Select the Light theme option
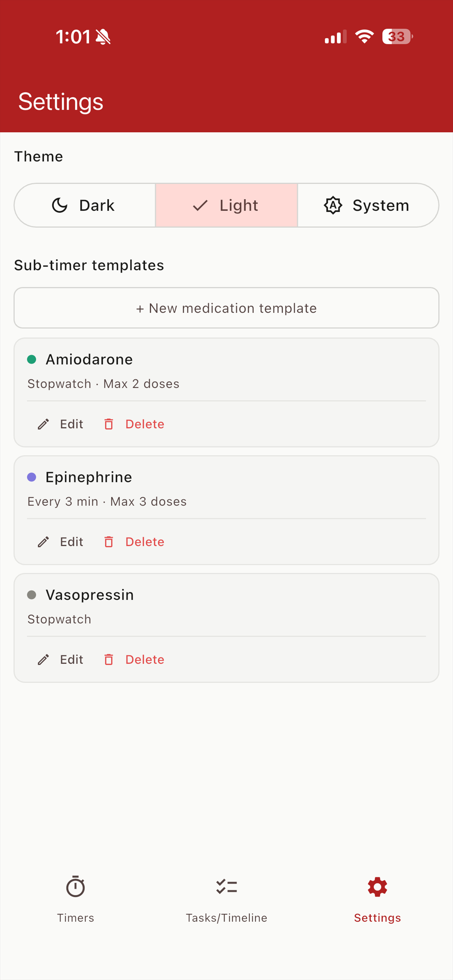The height and width of the screenshot is (980, 453). 226,205
